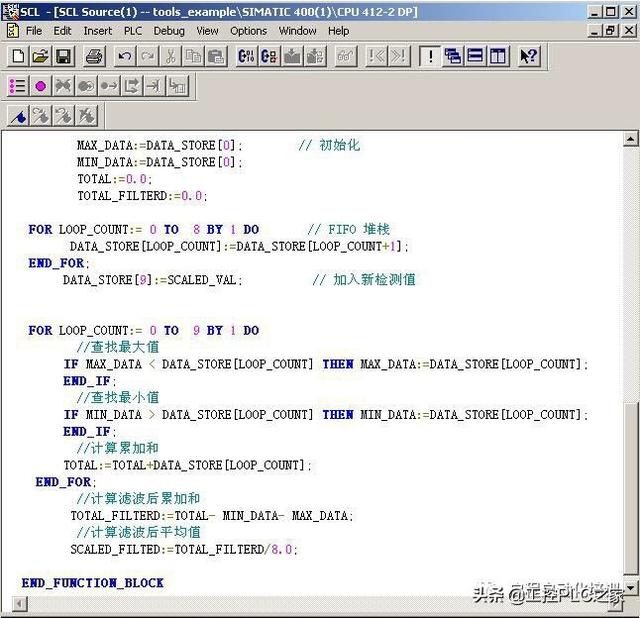The width and height of the screenshot is (640, 618).
Task: Click the Download to PLC icon
Action: pos(292,56)
